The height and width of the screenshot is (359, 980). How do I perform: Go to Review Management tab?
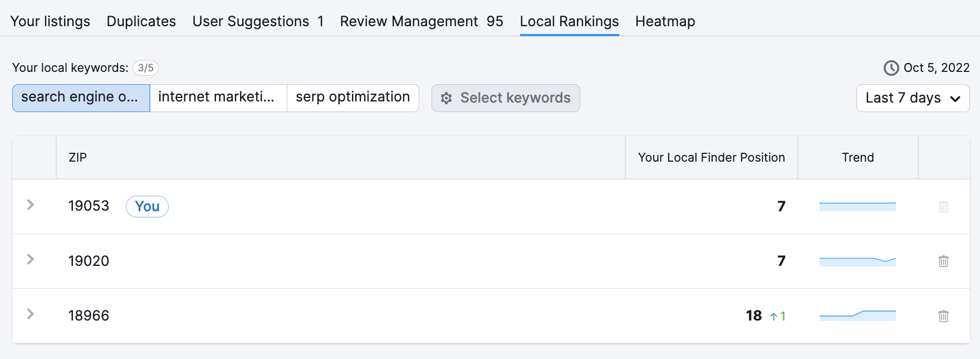point(421,21)
